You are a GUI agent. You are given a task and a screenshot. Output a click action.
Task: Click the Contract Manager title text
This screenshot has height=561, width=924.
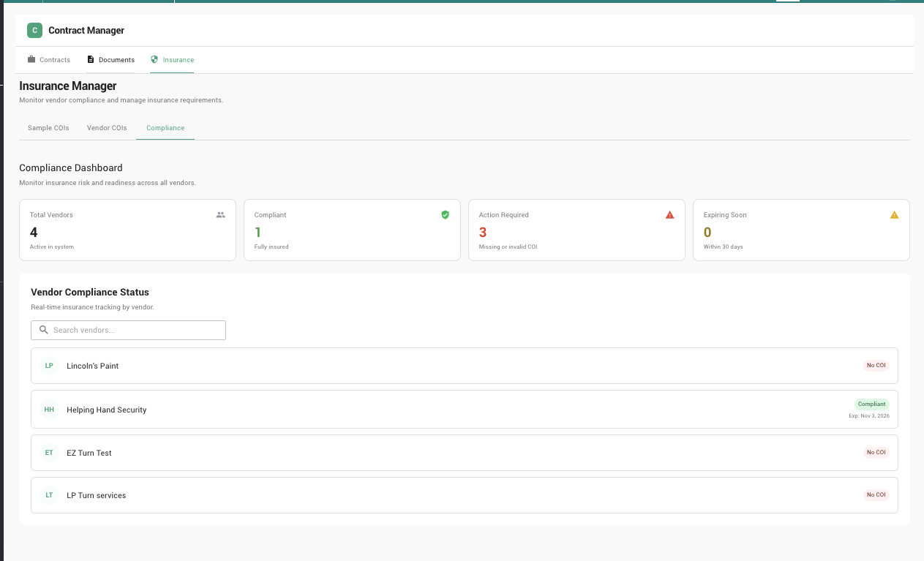(86, 31)
